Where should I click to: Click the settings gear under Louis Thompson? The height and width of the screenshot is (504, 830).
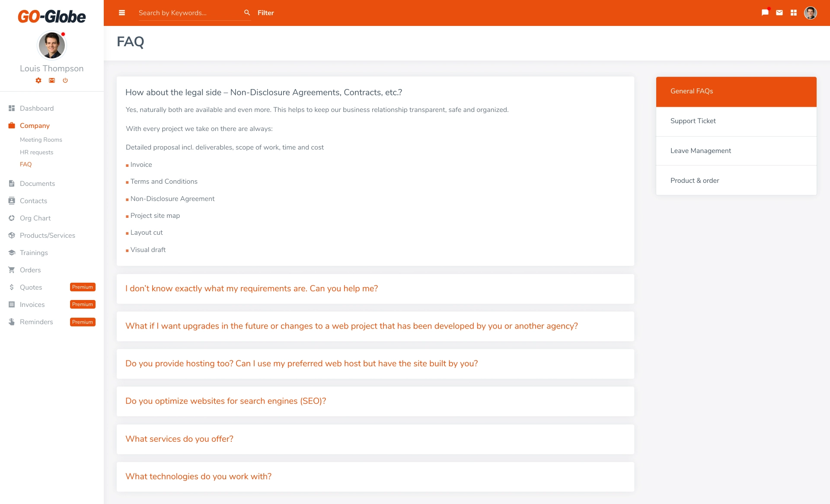pos(38,80)
